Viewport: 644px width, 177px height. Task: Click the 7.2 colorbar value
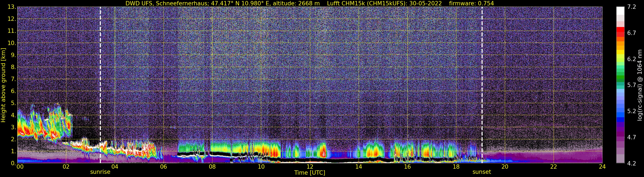coord(632,7)
